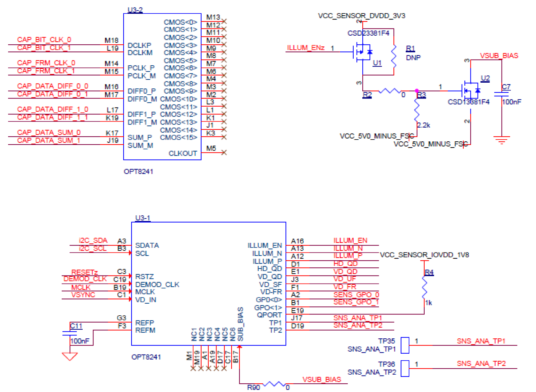Select the U2 MOSFET transistor symbol
Screen dimensions: 536x392
point(471,90)
